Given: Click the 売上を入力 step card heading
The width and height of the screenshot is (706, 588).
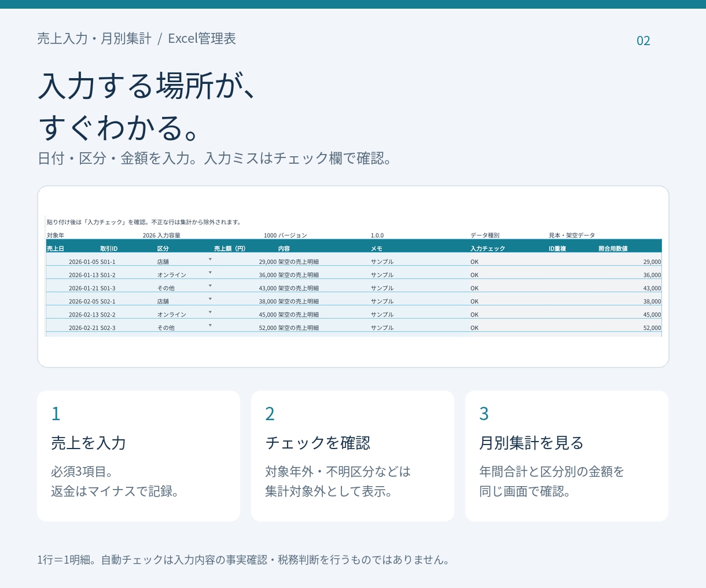Looking at the screenshot, I should [x=89, y=443].
